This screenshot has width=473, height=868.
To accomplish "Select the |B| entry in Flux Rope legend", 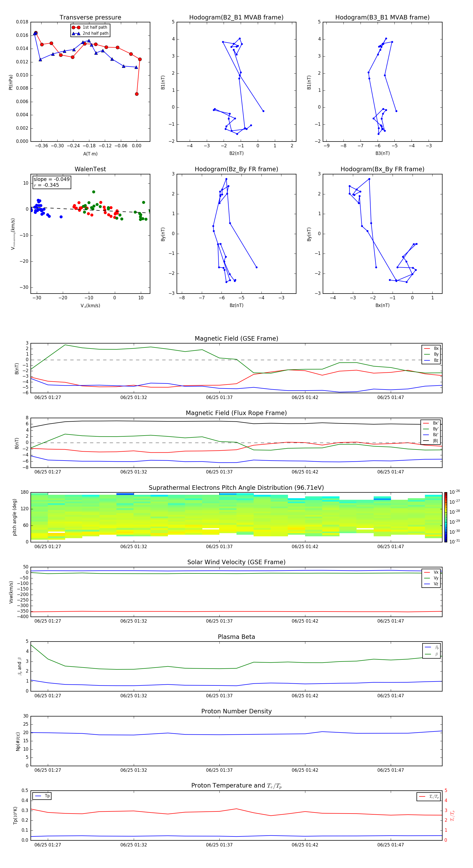I will 431,441.
